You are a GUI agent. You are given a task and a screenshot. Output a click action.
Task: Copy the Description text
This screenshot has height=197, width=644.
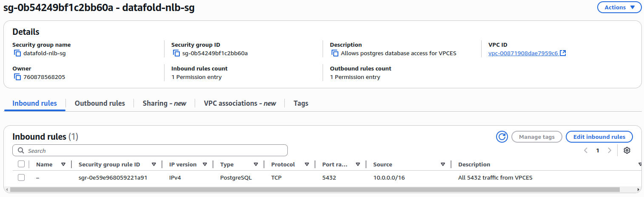(x=335, y=53)
